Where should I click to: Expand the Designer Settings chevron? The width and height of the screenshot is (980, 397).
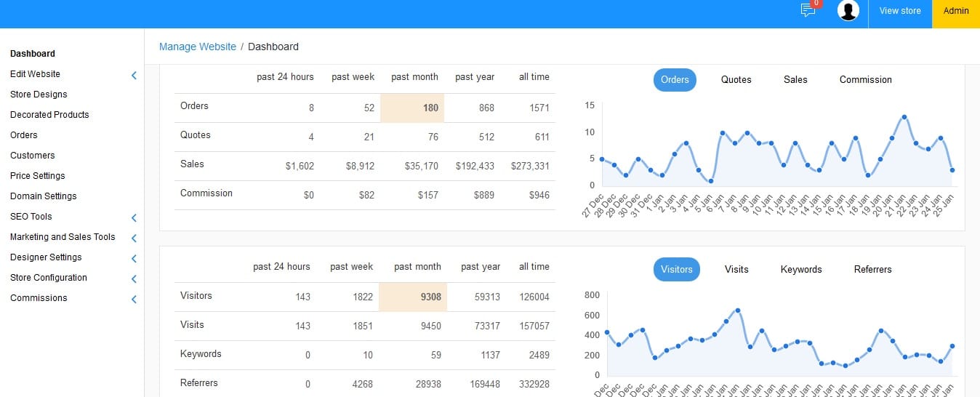(x=134, y=258)
